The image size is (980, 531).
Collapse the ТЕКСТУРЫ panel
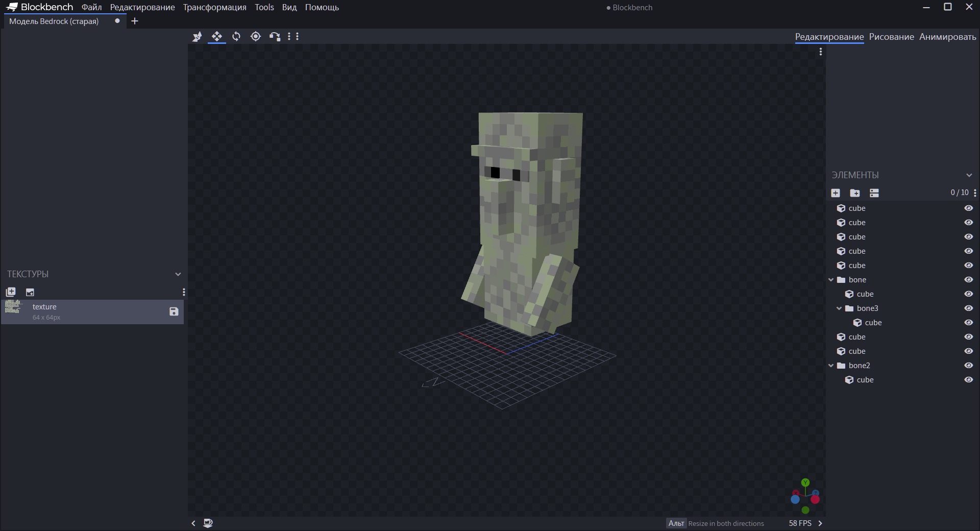point(178,274)
